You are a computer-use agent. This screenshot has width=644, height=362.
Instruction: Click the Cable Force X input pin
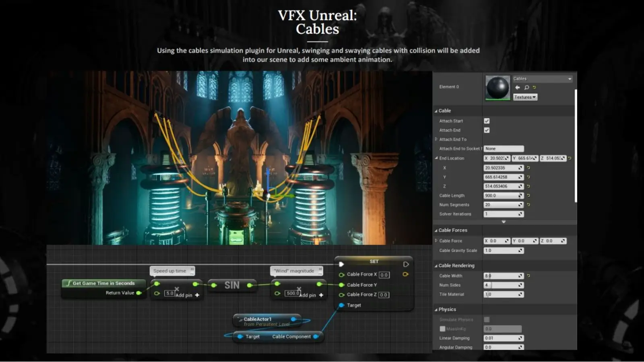click(x=341, y=275)
